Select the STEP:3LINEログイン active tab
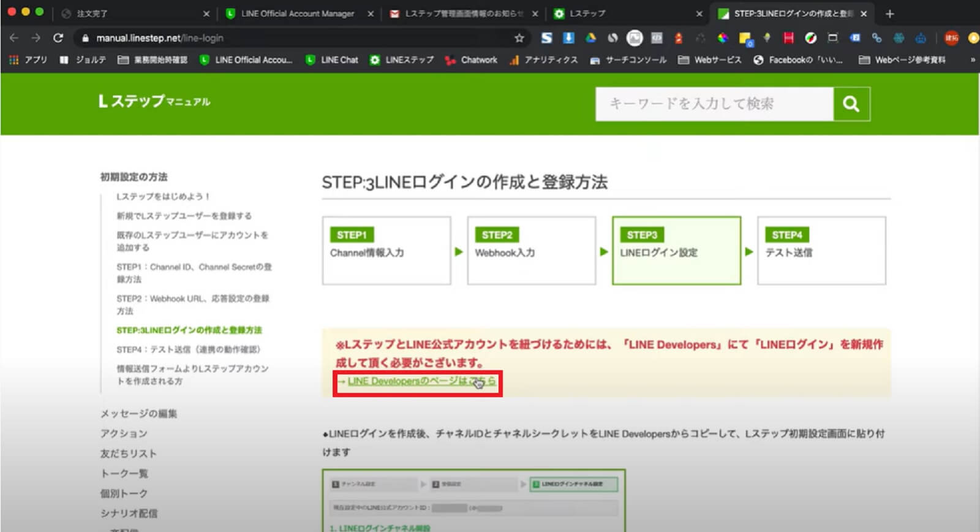Image resolution: width=980 pixels, height=532 pixels. 793,13
